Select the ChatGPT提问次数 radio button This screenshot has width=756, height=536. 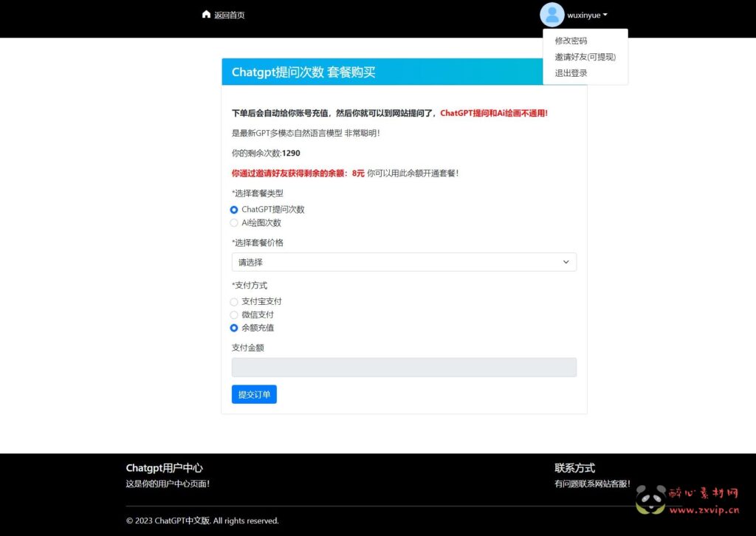pyautogui.click(x=233, y=210)
